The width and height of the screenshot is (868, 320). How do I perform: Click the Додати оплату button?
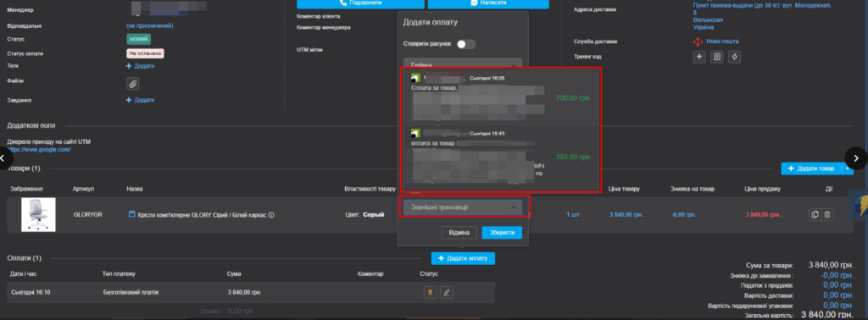click(x=463, y=258)
